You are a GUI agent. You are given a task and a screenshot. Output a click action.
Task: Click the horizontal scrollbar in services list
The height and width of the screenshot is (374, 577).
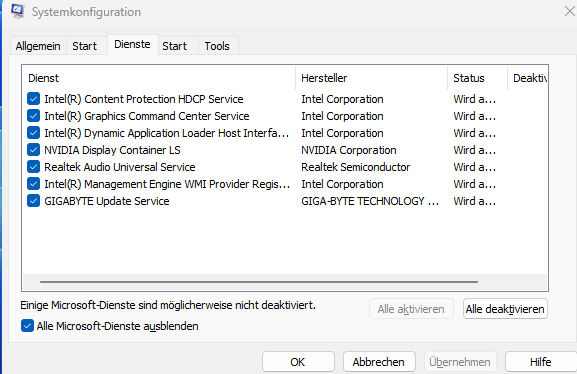tap(259, 282)
